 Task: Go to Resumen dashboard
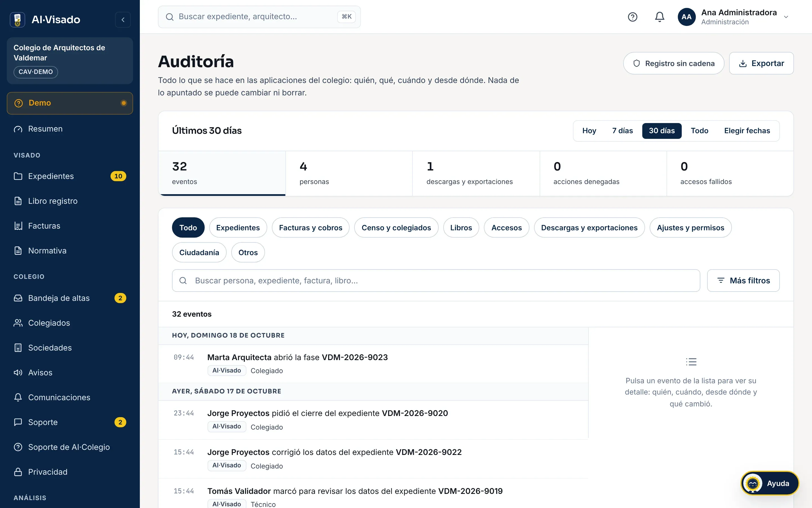70,129
